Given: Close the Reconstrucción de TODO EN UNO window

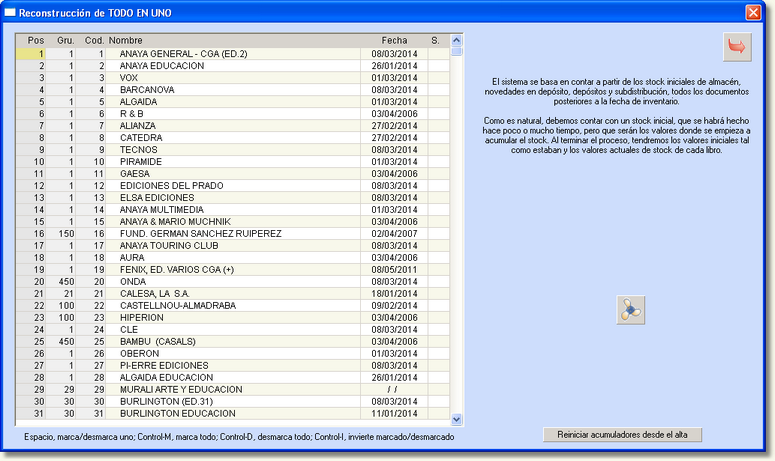Looking at the screenshot, I should click(753, 12).
